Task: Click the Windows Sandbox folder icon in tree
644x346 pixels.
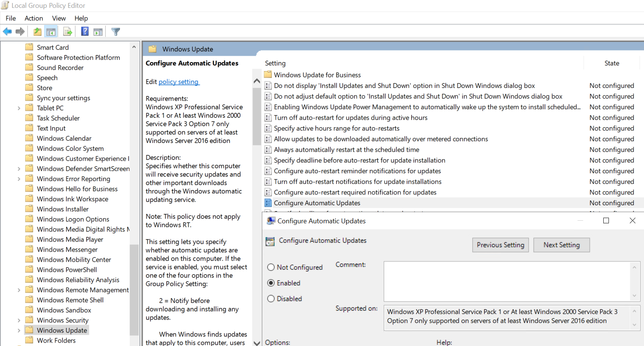Action: pos(29,310)
